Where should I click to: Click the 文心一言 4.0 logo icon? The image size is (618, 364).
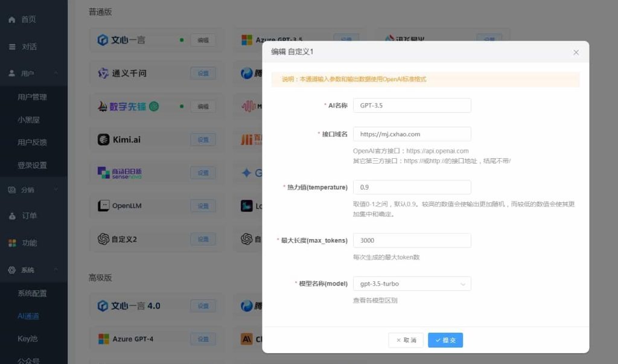point(103,305)
